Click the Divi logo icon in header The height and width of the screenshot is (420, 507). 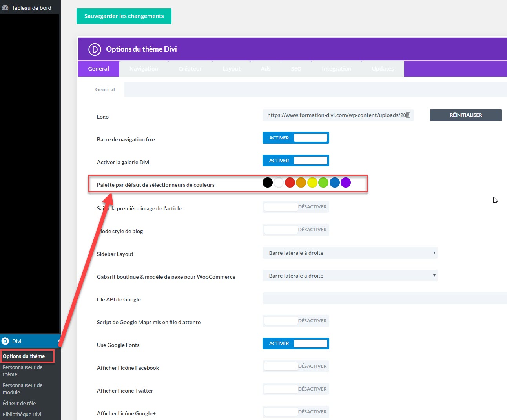coord(95,49)
